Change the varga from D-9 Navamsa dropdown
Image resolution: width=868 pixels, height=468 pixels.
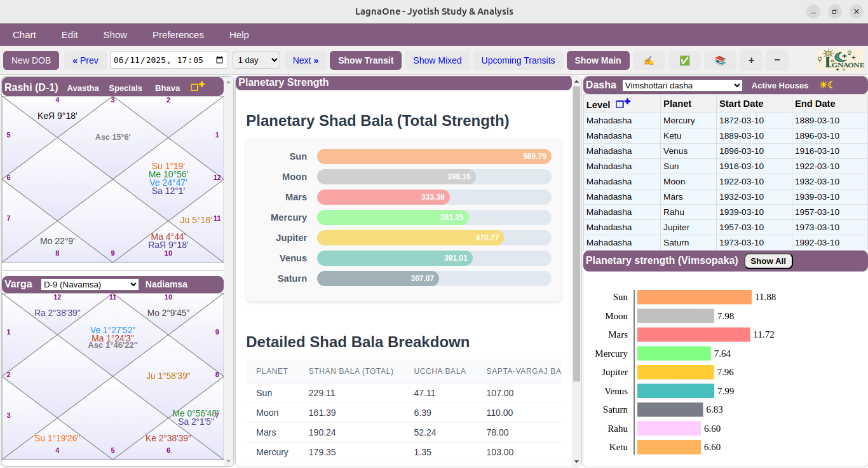[x=89, y=284]
